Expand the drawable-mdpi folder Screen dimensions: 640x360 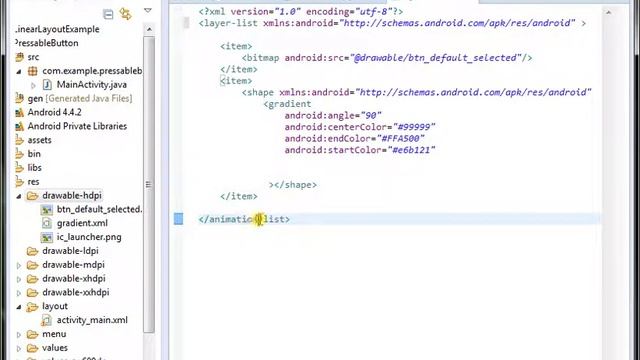[19, 266]
